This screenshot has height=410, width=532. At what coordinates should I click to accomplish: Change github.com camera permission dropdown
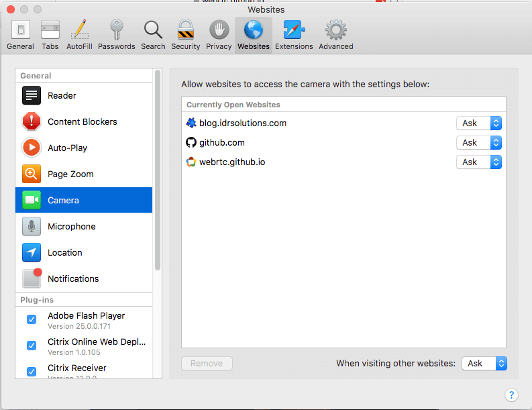pyautogui.click(x=479, y=143)
